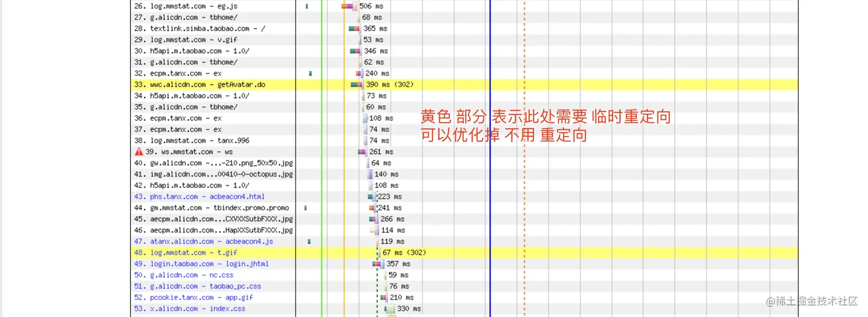Open request 49 login.taobao.com - login.jhtml
This screenshot has height=317, width=868.
[x=201, y=264]
